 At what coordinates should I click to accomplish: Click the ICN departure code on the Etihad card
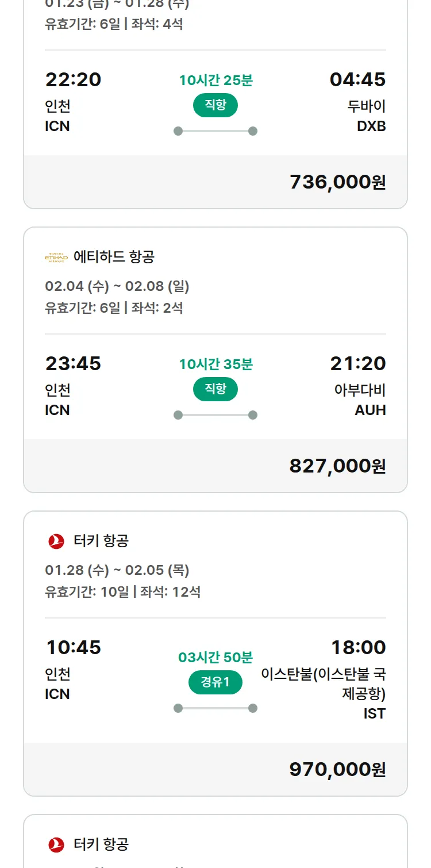click(x=56, y=410)
